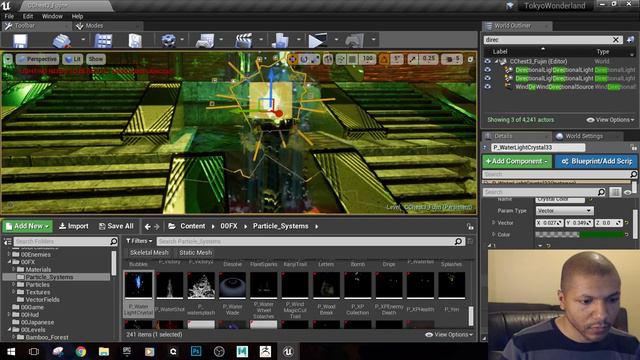Open the Content browser toolbar icon

coord(104,40)
